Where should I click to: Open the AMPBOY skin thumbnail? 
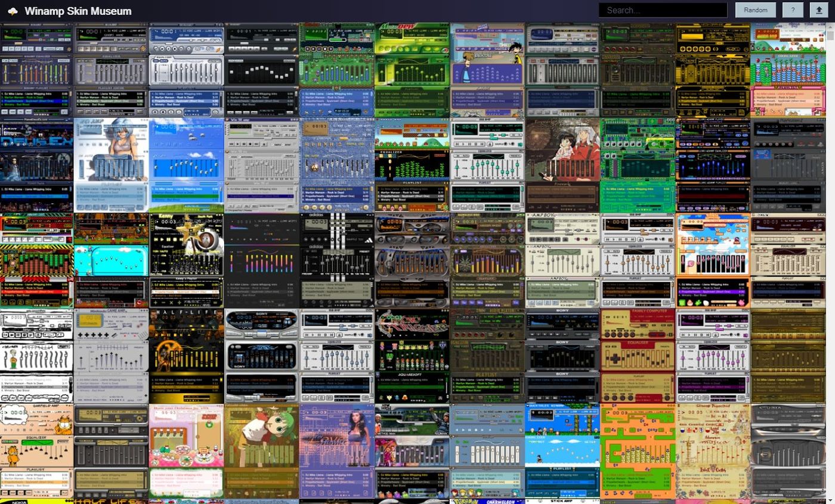pyautogui.click(x=562, y=261)
